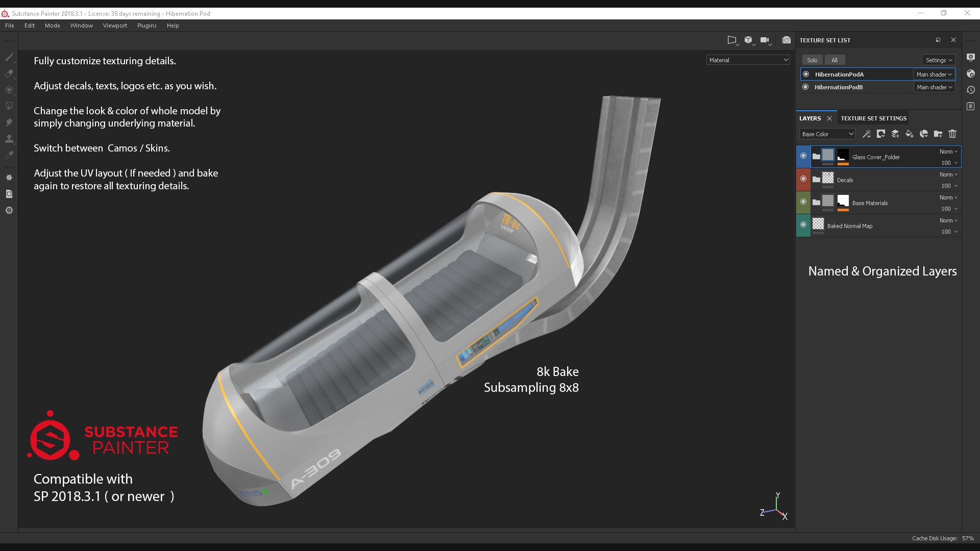Click the Delete layer trash icon
Screen dimensions: 980x551
tap(952, 134)
